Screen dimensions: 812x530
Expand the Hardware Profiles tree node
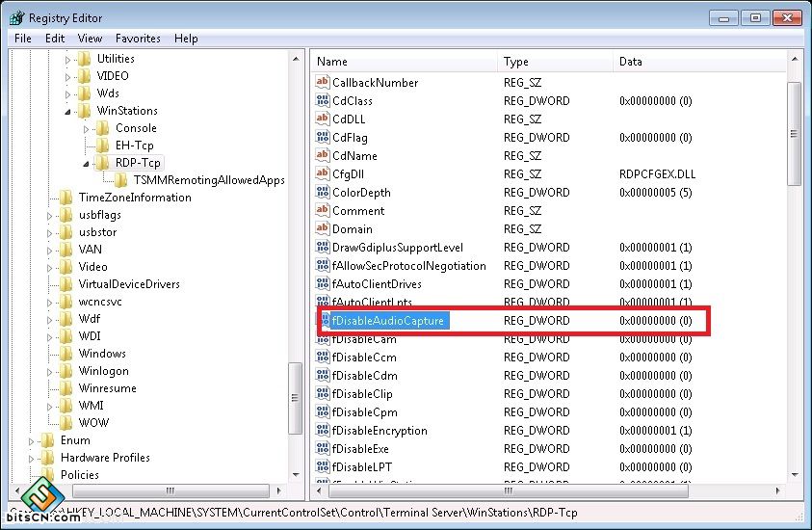pos(31,459)
